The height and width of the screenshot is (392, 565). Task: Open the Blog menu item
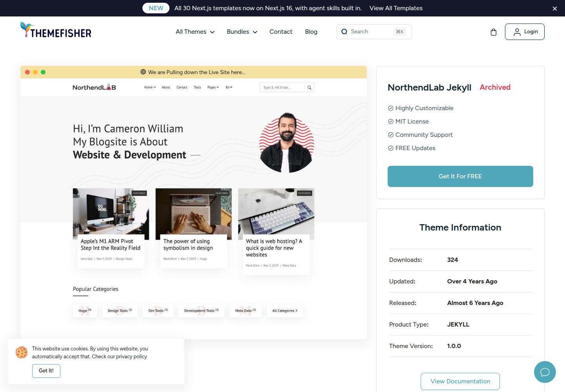coord(311,32)
